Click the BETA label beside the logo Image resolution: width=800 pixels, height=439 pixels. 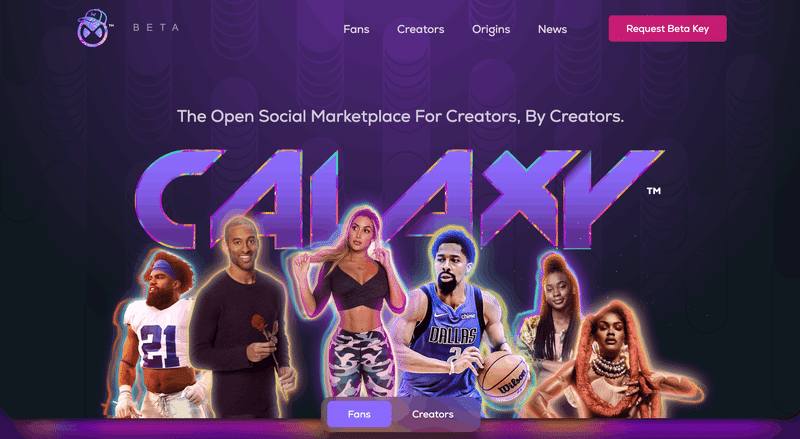pyautogui.click(x=156, y=28)
